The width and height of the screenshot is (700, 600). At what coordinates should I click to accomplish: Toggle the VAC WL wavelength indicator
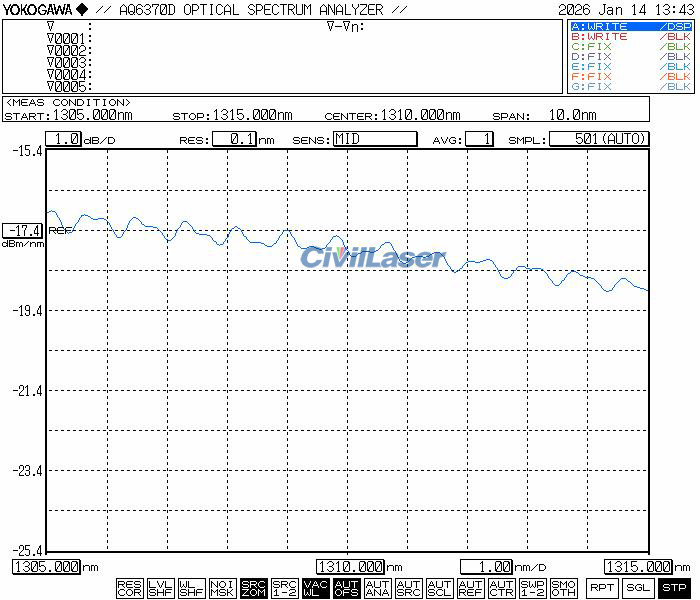pyautogui.click(x=315, y=588)
